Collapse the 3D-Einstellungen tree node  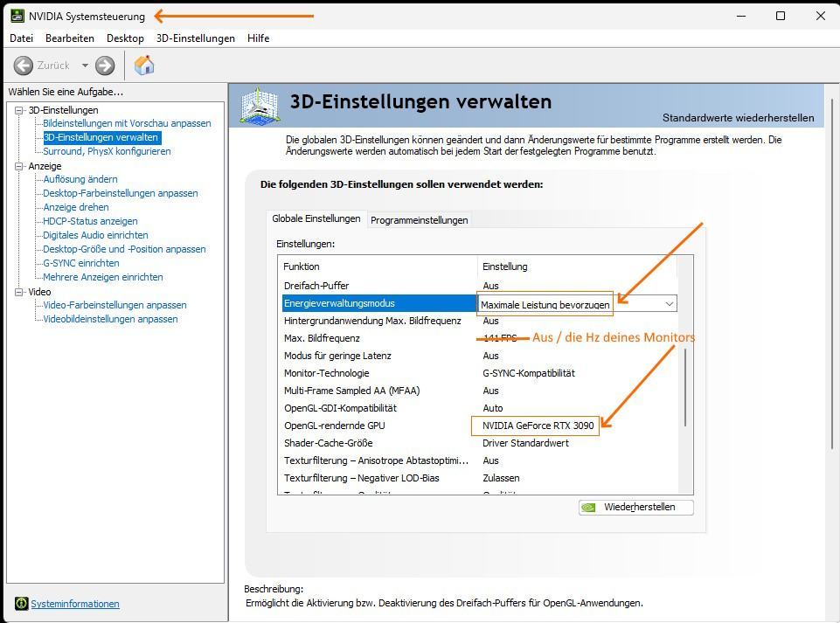19,110
